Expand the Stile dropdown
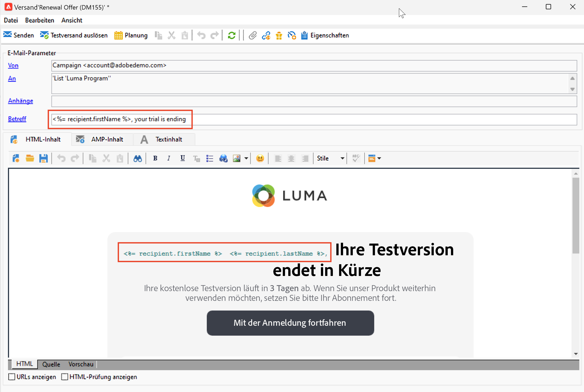The height and width of the screenshot is (392, 584). 342,158
